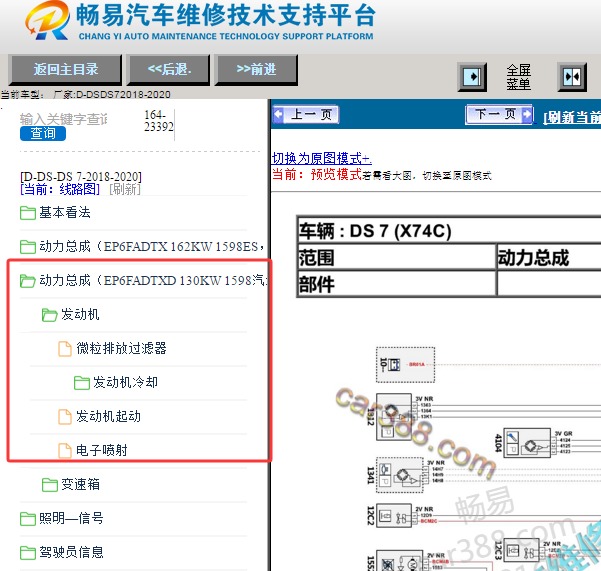Viewport: 601px width, 571px height.
Task: Click the [D-DS-DS 7-2018-2020] model label
Action: point(81,177)
